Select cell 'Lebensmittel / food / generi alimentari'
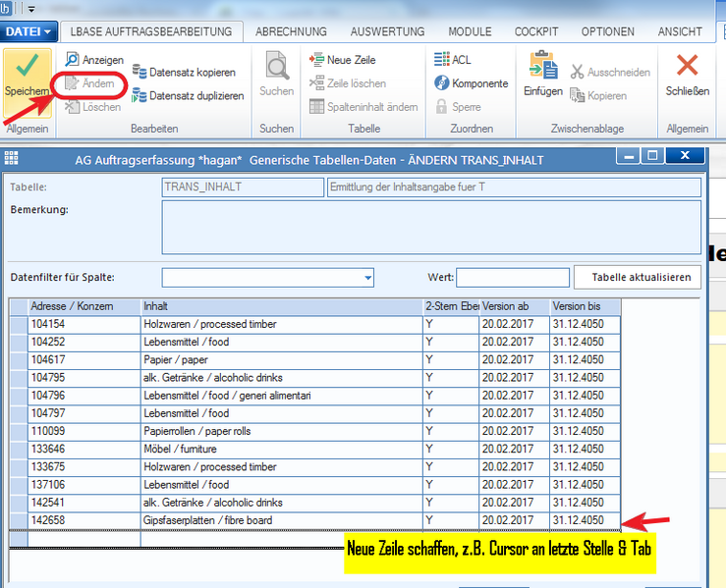This screenshot has height=588, width=726. [282, 396]
